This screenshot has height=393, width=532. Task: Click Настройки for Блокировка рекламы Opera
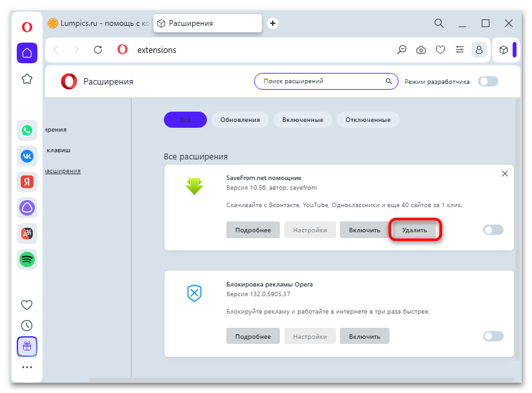coord(310,336)
